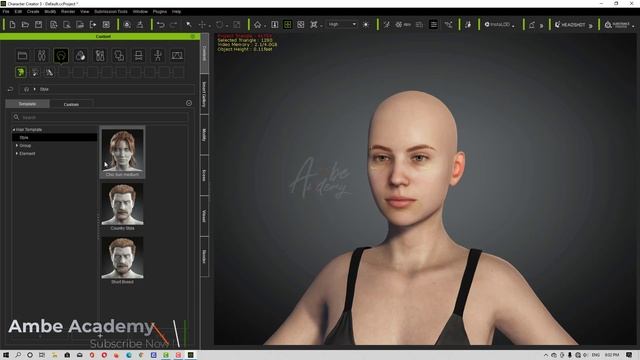Select the green Hair sub-category icon
640x360 pixels.
(x=20, y=73)
